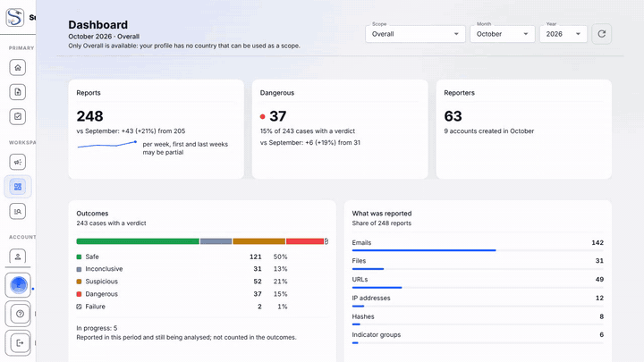Click the striped Failure marker at bar end

(326, 241)
